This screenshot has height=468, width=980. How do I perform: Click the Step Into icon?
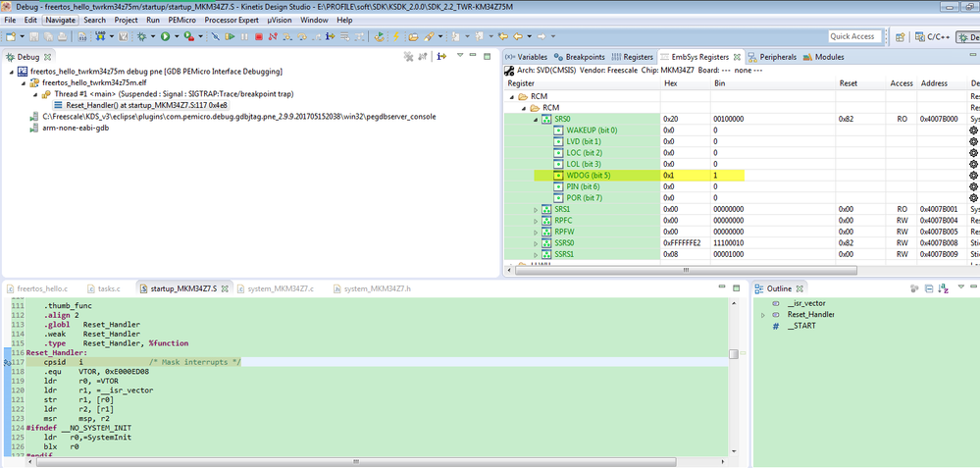286,36
